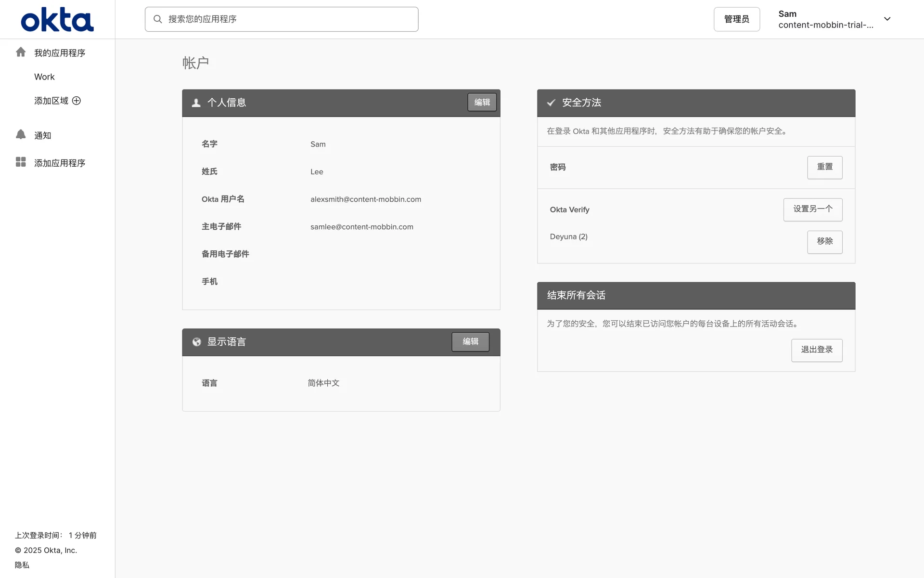Click the search magnifier icon
Screen dimensions: 924x578
(157, 19)
